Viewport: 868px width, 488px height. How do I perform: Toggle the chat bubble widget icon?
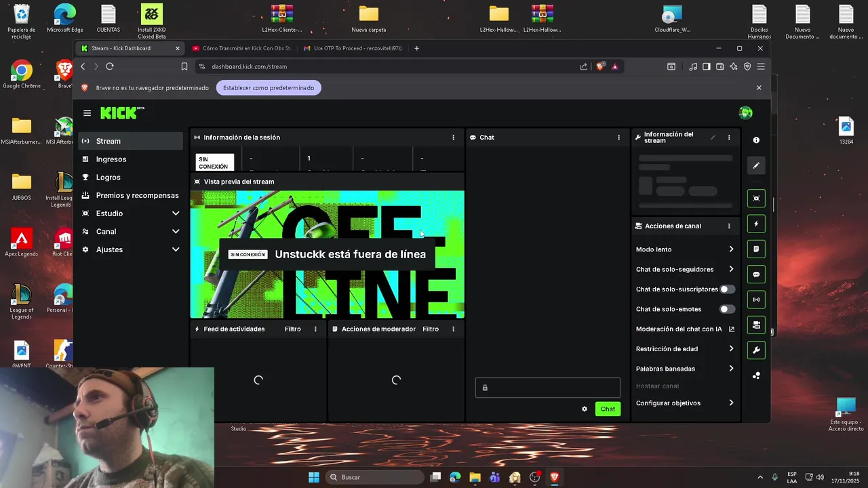[x=756, y=274]
